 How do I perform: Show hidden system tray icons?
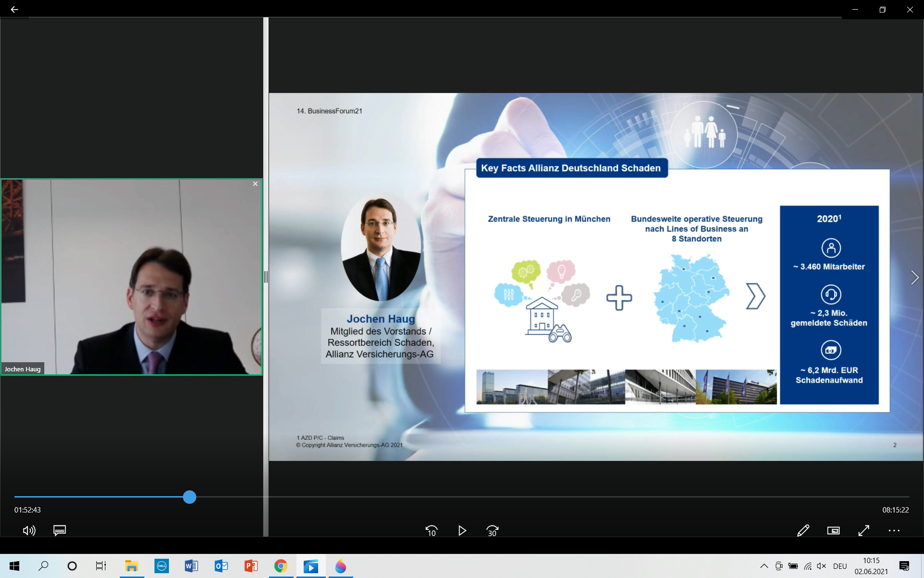click(x=764, y=566)
